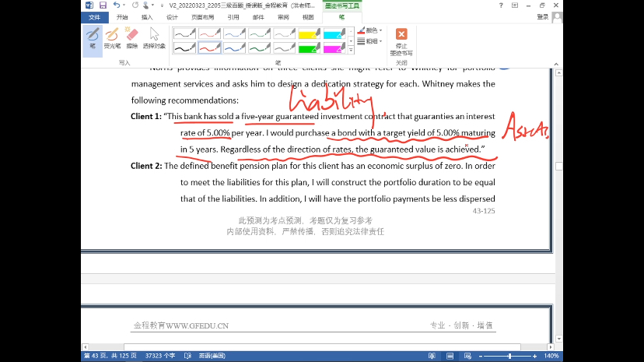Choose thin black pen in top row
This screenshot has height=362, width=644.
[184, 33]
